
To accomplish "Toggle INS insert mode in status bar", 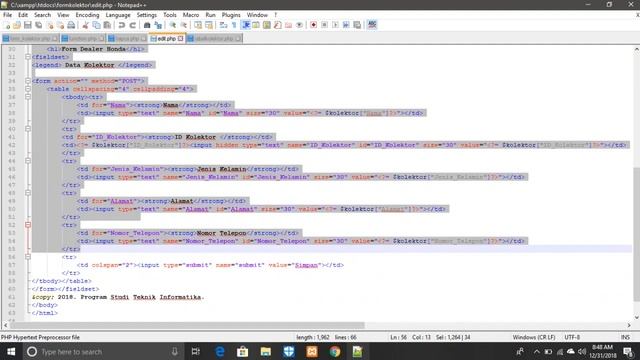I will [x=625, y=337].
